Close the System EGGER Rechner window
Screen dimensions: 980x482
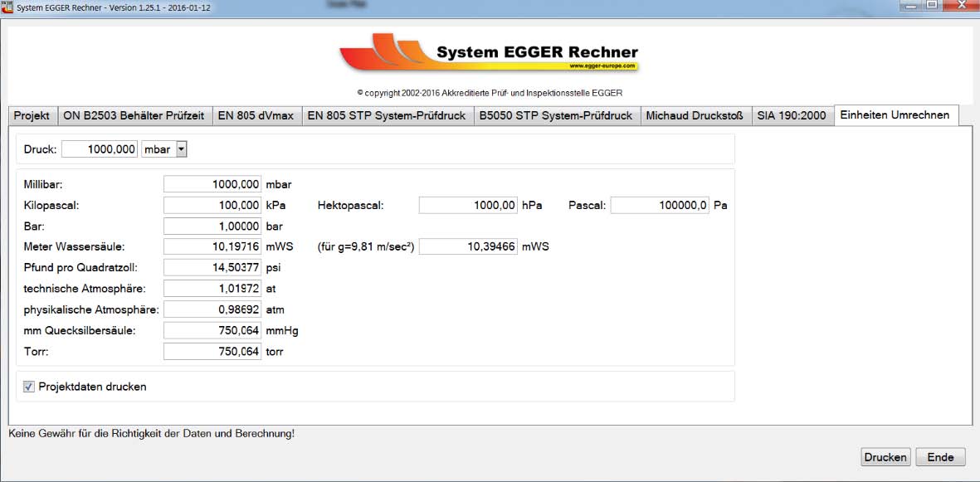click(961, 6)
